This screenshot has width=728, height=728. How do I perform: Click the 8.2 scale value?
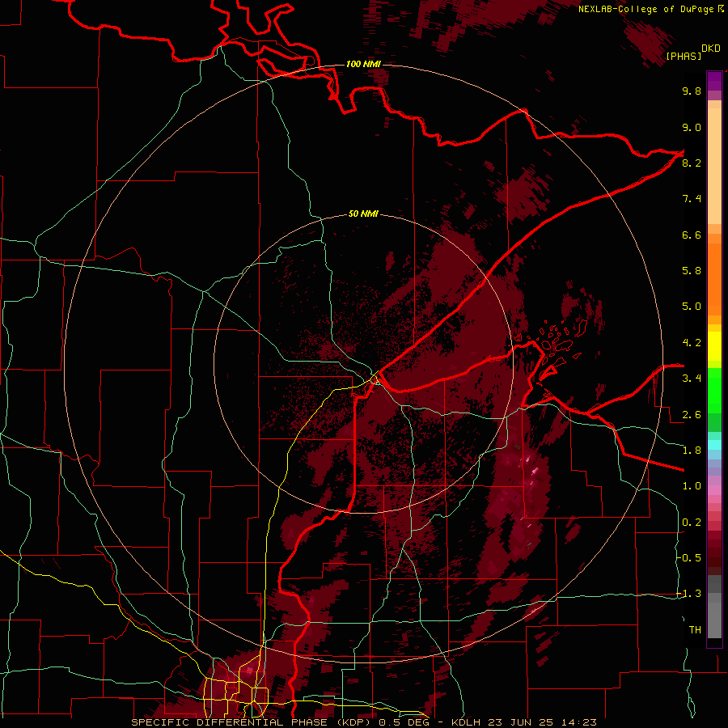[x=692, y=163]
